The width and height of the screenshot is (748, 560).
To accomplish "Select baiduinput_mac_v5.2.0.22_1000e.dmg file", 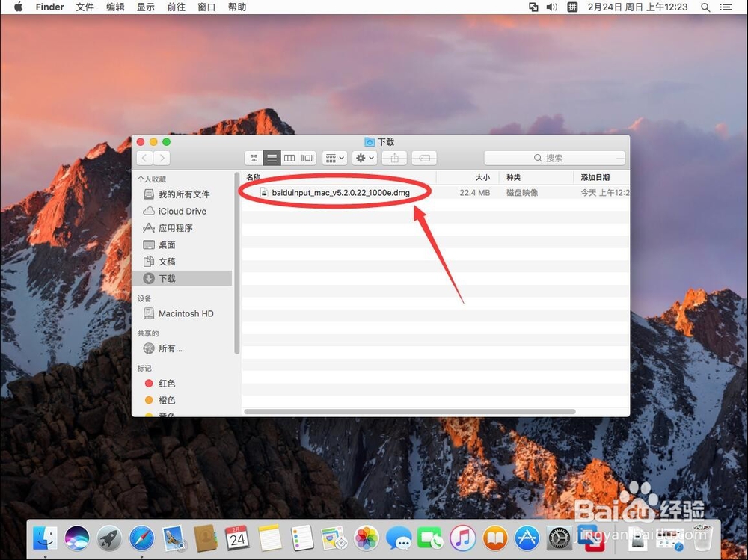I will [x=340, y=193].
